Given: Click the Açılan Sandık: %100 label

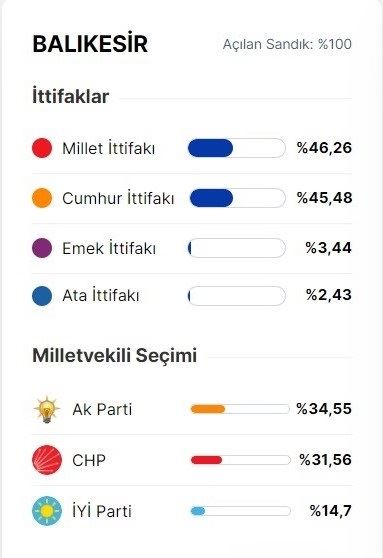Looking at the screenshot, I should [x=287, y=44].
